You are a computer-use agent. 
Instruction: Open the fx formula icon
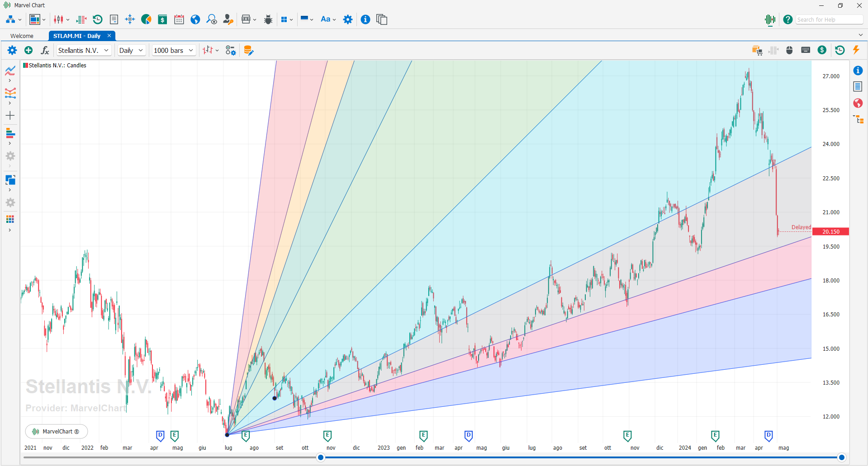(x=45, y=50)
